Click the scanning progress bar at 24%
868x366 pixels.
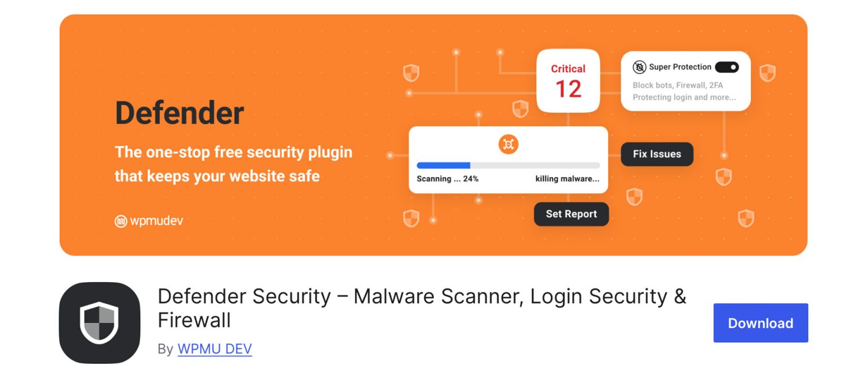[x=508, y=165]
